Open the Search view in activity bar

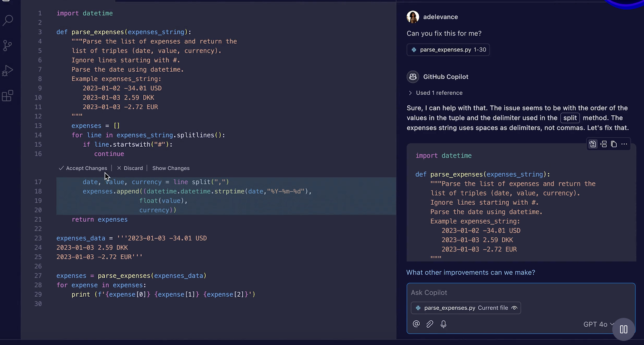[x=8, y=20]
